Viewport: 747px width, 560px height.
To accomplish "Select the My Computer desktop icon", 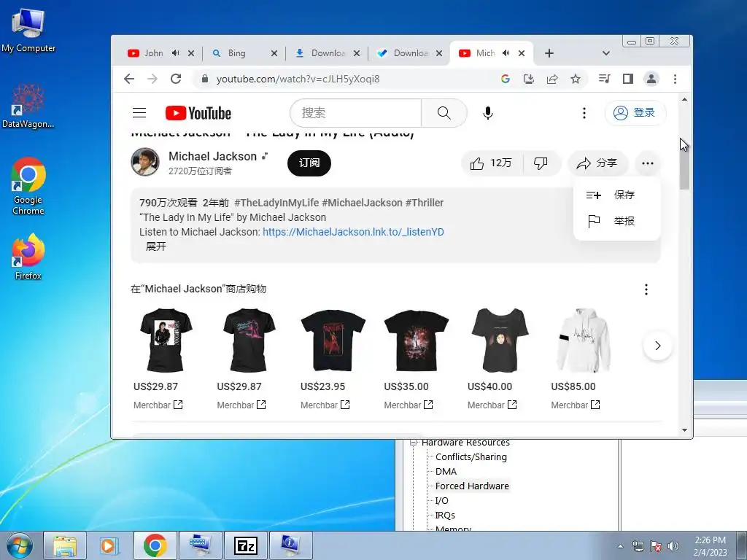I will (x=28, y=30).
